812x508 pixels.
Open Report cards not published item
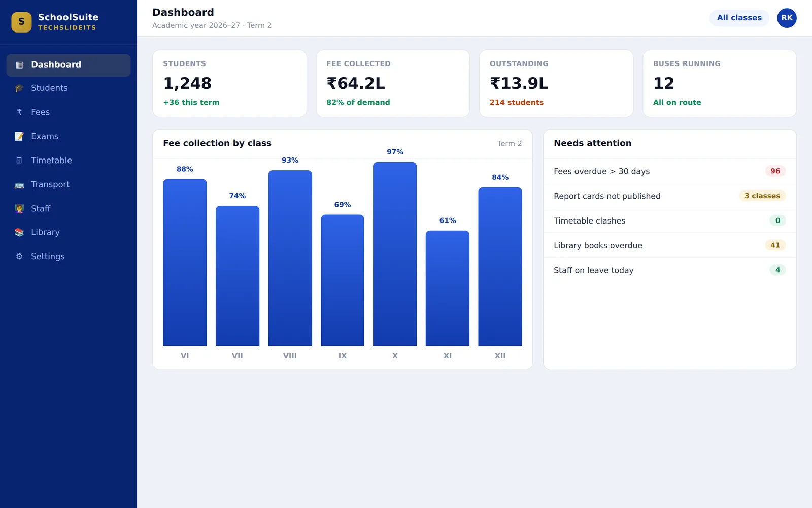pos(669,196)
